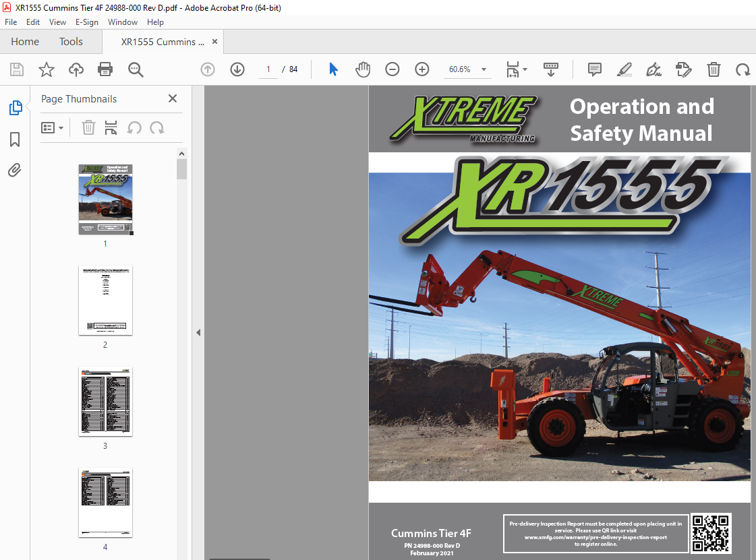This screenshot has width=756, height=560.
Task: Click the stamp and edit tool icon
Action: click(684, 69)
